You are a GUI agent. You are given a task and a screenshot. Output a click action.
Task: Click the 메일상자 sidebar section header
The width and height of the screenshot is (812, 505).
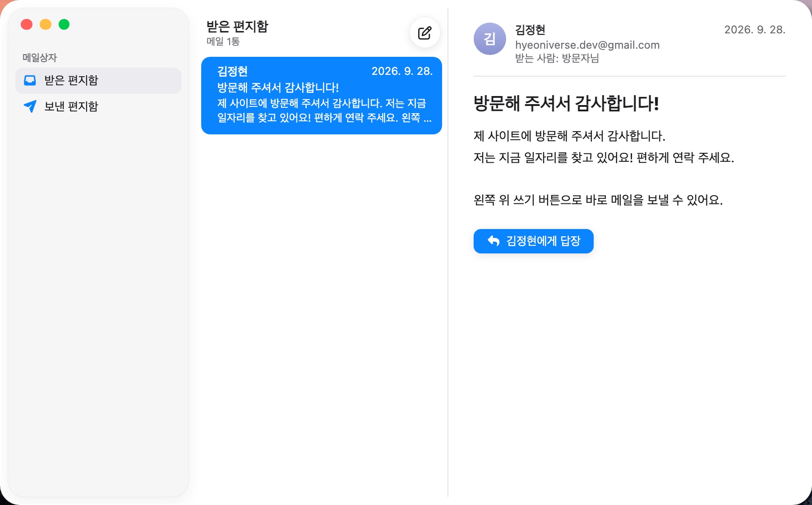[x=40, y=58]
